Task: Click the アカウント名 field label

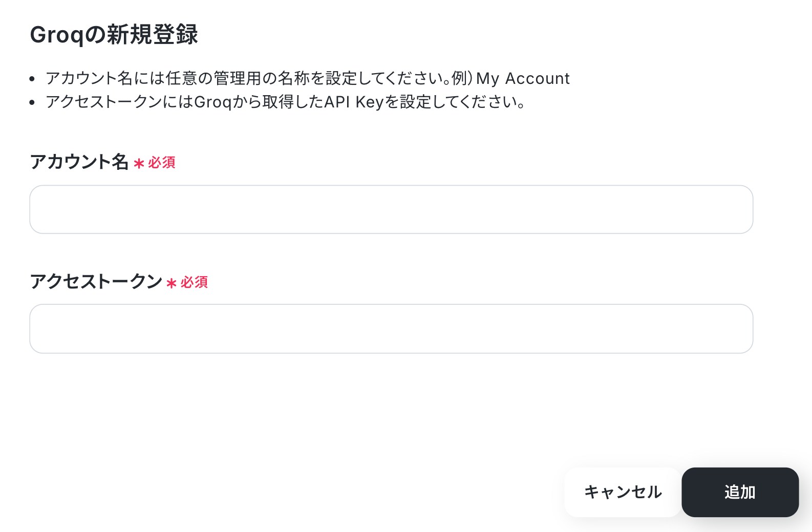Action: tap(79, 162)
